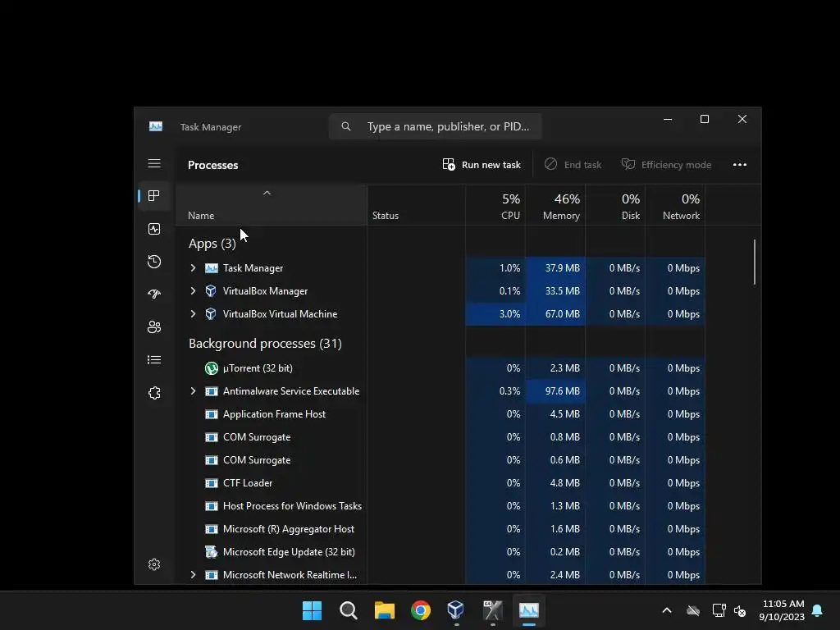The image size is (840, 630).
Task: Open the Services sidebar icon
Action: (153, 393)
